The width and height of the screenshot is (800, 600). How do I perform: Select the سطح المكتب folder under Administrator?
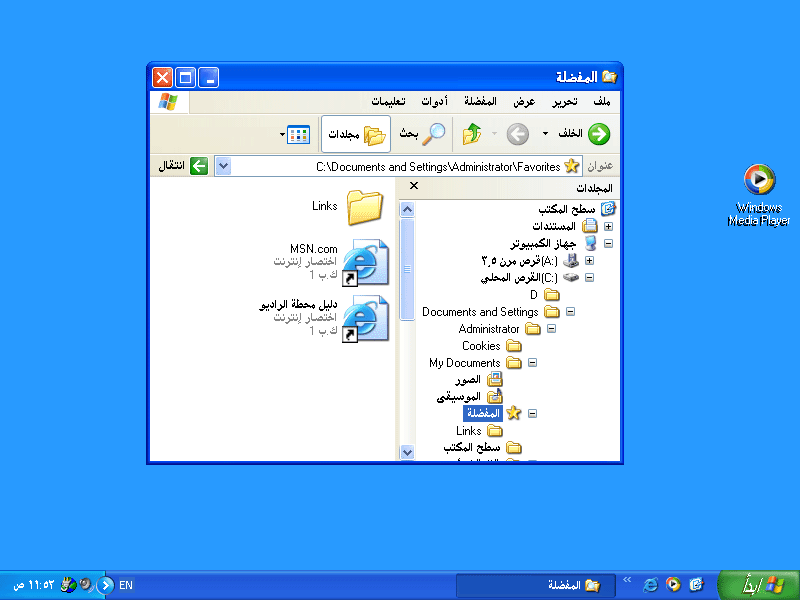click(472, 447)
